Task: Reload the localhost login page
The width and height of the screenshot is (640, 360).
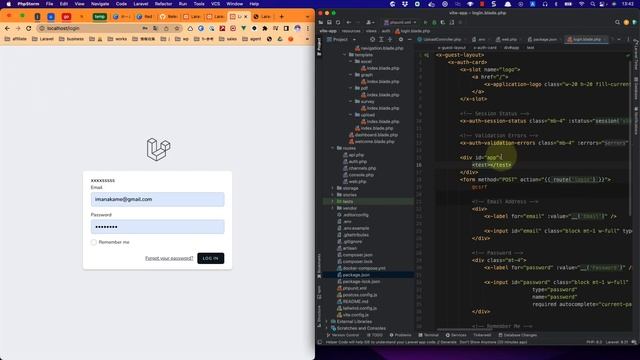Action: tap(29, 29)
